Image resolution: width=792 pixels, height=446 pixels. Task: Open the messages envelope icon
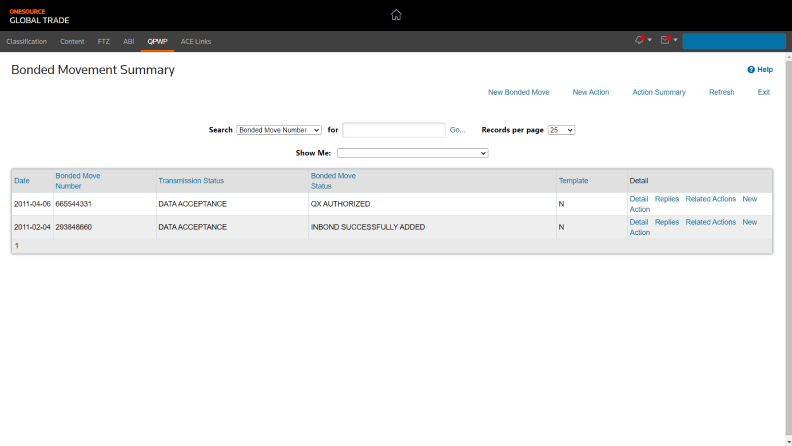665,40
